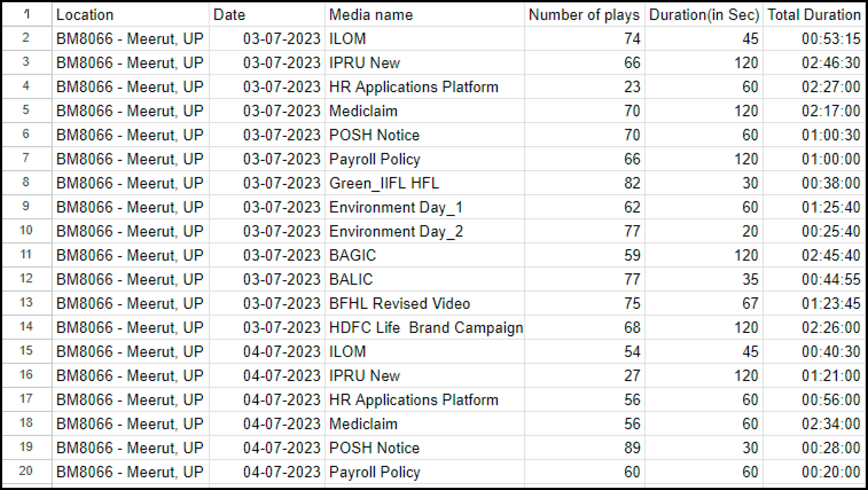Select total duration 02:34:00
Viewport: 868px width, 490px height.
click(x=814, y=424)
